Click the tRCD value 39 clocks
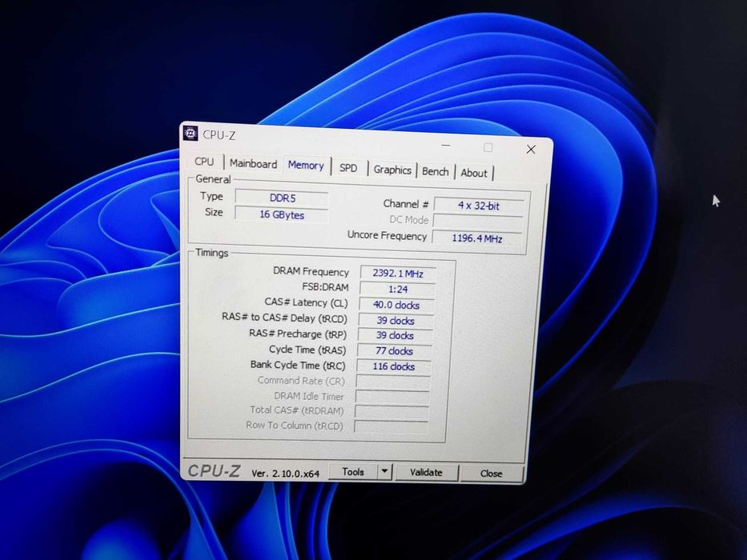The image size is (747, 560). point(396,321)
